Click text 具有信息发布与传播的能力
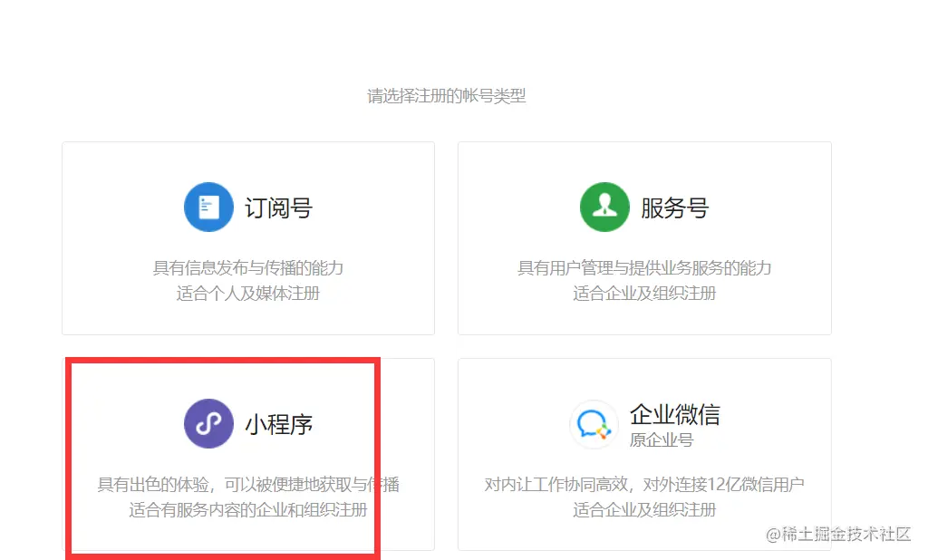Viewport: 928px width, 560px height. pyautogui.click(x=248, y=268)
